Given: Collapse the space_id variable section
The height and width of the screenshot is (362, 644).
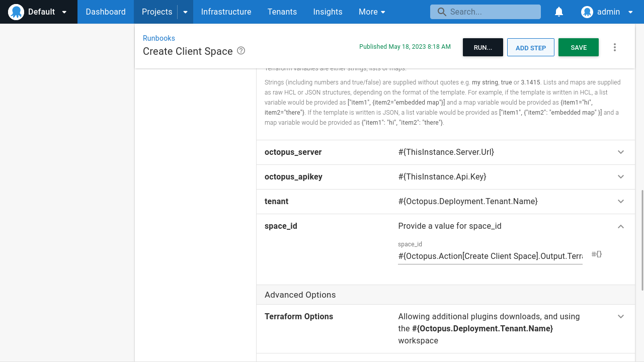Looking at the screenshot, I should pos(620,226).
